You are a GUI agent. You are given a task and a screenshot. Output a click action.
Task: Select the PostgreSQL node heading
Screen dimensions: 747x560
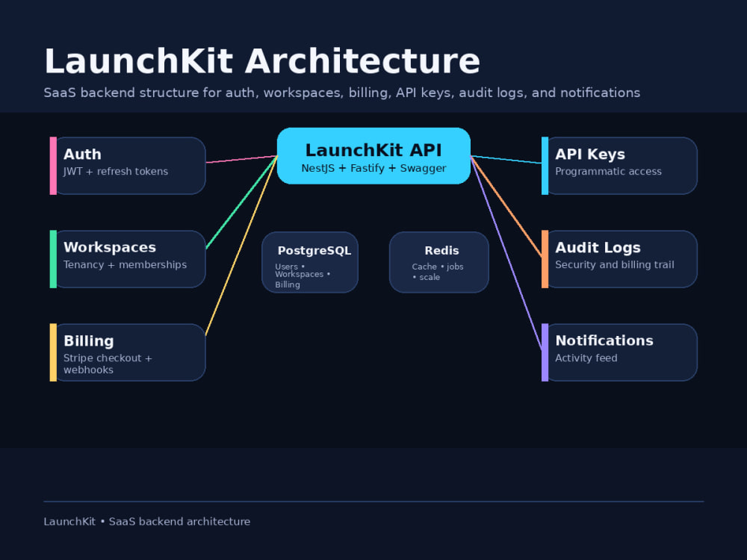click(314, 250)
